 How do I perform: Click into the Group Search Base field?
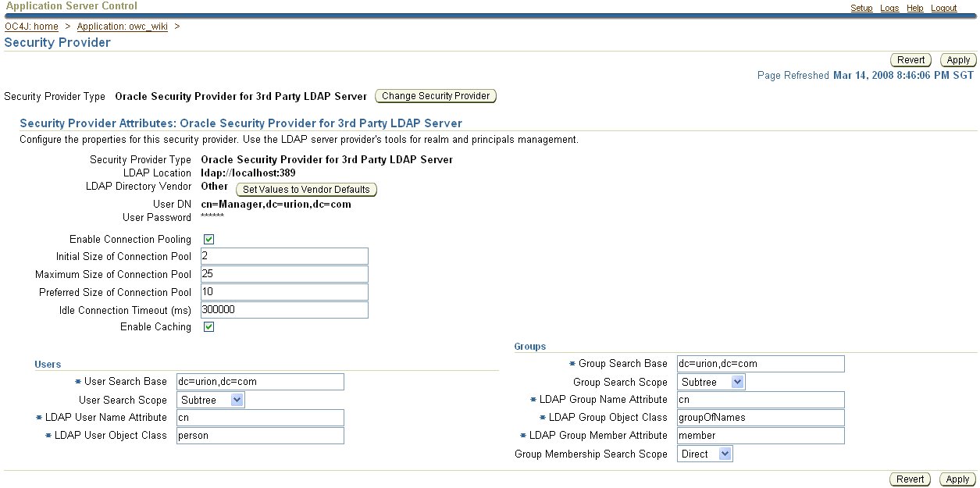pyautogui.click(x=761, y=364)
